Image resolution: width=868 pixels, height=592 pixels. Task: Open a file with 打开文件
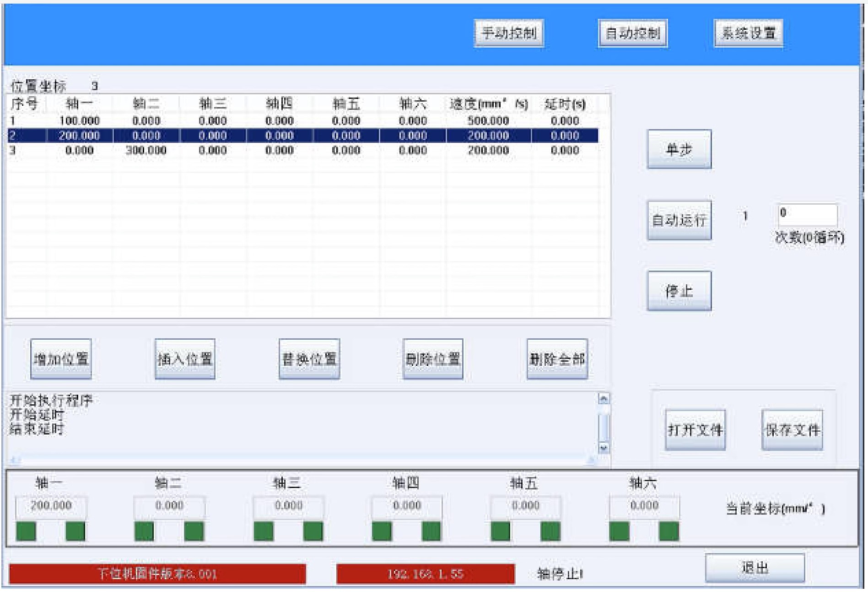(x=695, y=430)
